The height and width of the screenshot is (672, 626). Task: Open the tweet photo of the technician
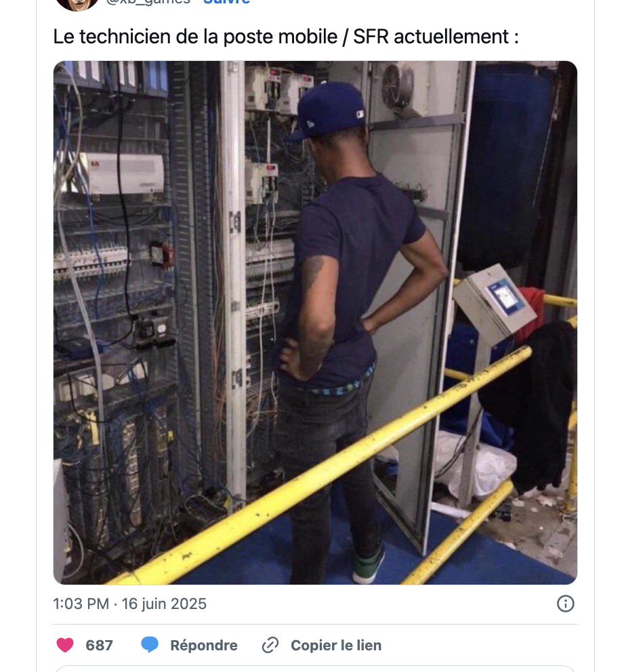click(315, 322)
